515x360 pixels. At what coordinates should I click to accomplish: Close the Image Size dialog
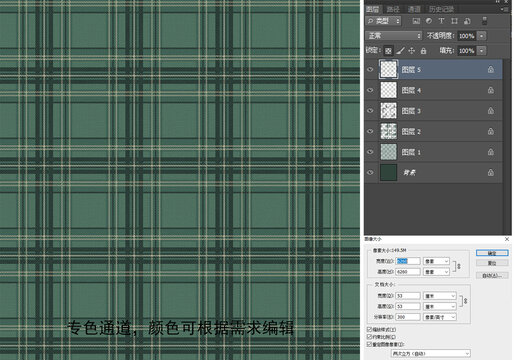click(x=507, y=239)
